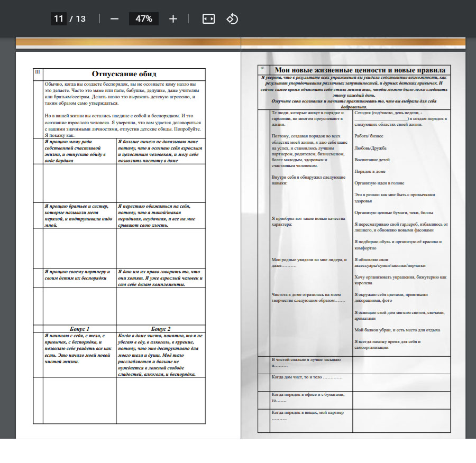Click the total page count '13'
The image size is (476, 463).
pos(80,19)
